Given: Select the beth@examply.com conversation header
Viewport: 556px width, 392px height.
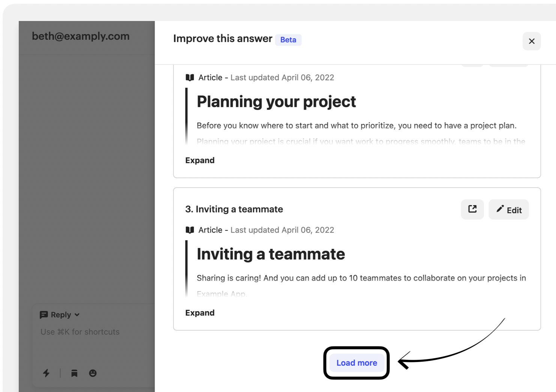Looking at the screenshot, I should pyautogui.click(x=81, y=36).
